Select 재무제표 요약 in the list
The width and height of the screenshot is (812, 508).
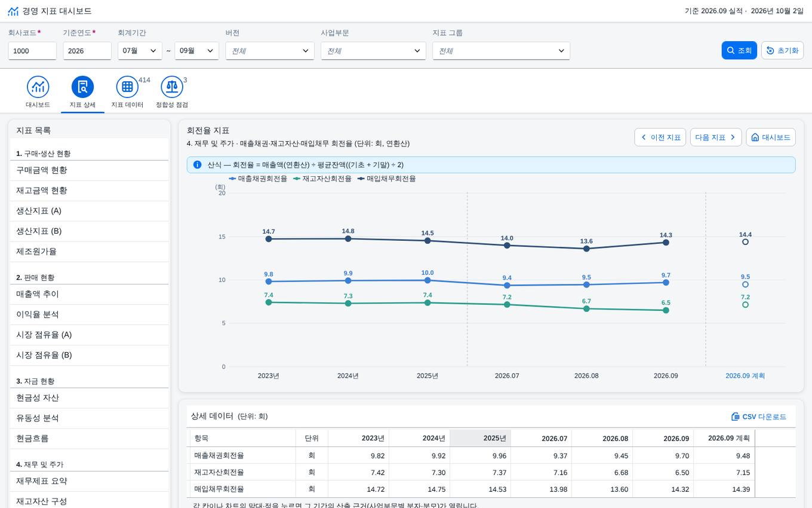90,481
